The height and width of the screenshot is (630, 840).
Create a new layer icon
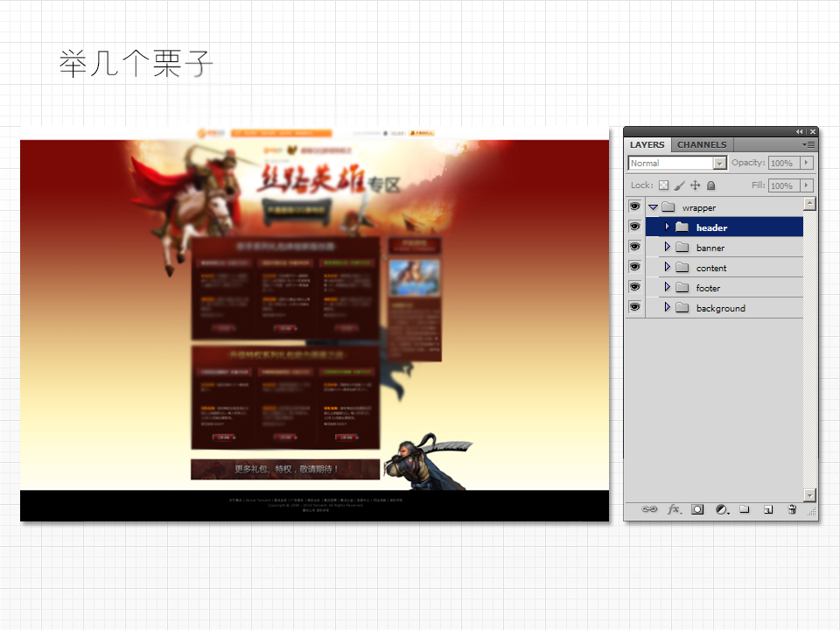[x=768, y=509]
